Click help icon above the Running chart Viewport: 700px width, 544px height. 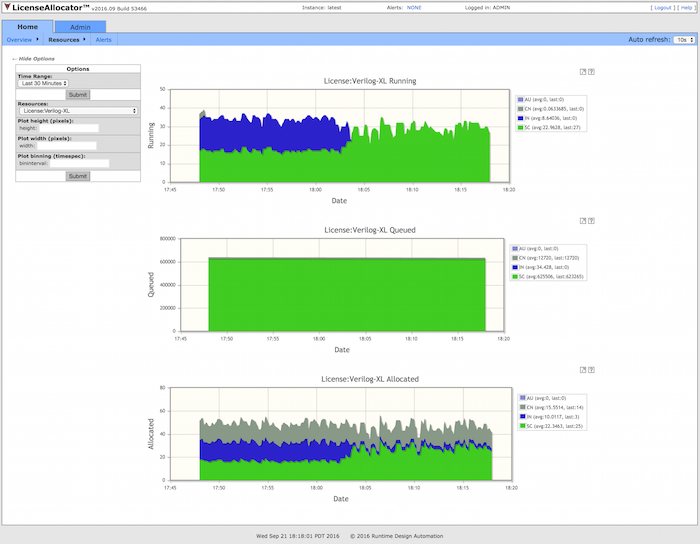coord(592,72)
